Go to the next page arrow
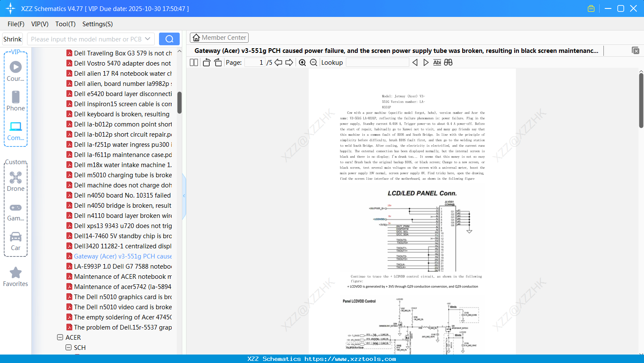The width and height of the screenshot is (644, 363). [x=289, y=62]
